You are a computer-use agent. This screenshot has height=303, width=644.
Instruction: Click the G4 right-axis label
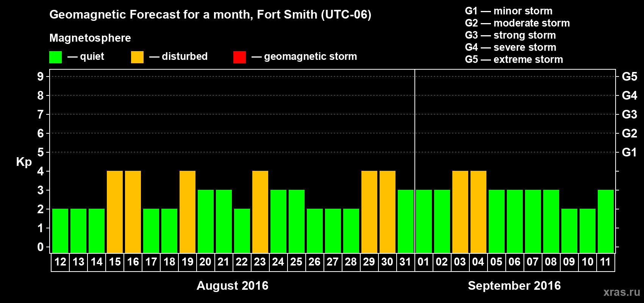click(629, 95)
